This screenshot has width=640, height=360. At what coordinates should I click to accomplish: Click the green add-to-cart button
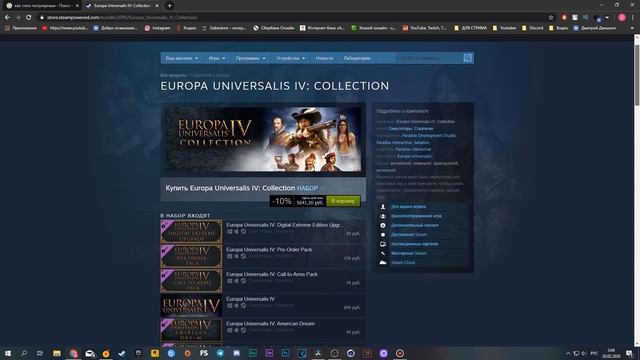343,201
